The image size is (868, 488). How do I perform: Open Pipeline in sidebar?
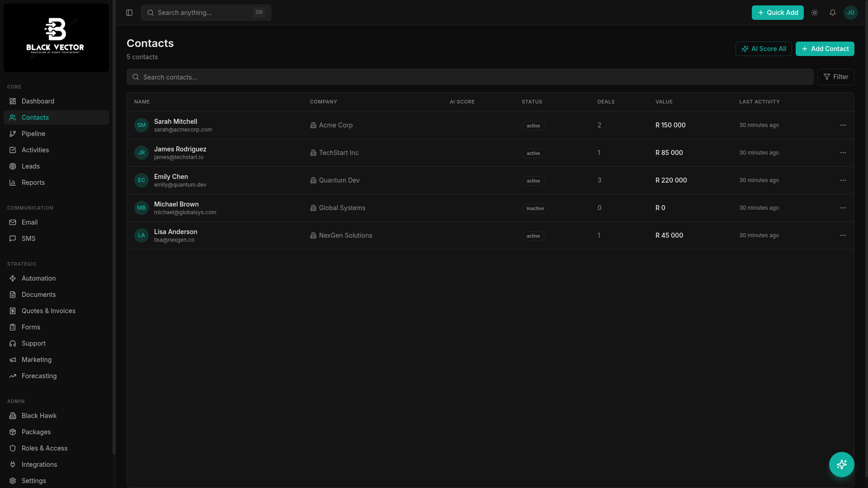56,134
